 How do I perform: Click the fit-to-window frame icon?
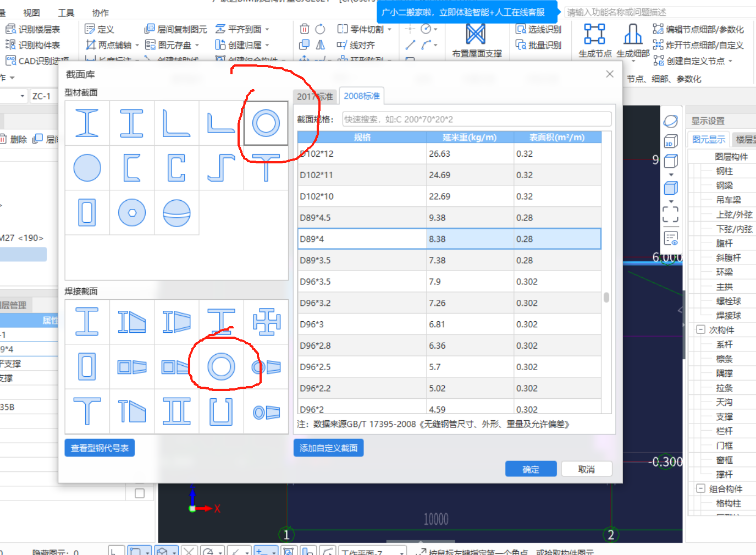click(x=670, y=215)
